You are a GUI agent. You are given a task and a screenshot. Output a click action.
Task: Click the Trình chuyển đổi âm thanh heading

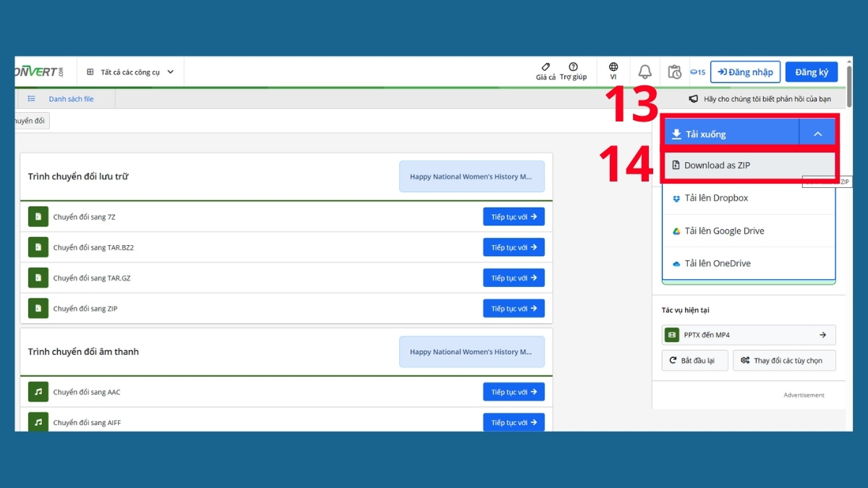pos(83,351)
